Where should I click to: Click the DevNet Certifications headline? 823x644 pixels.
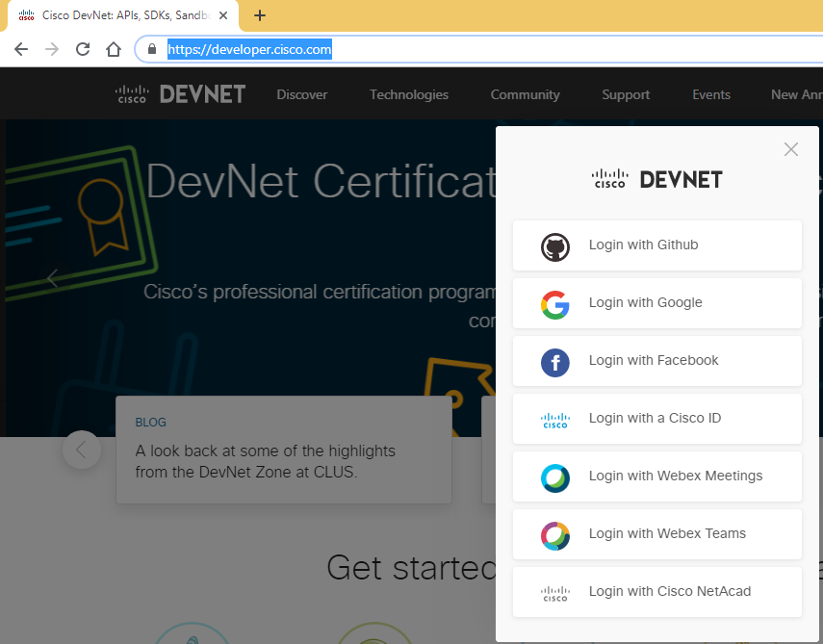pyautogui.click(x=321, y=181)
